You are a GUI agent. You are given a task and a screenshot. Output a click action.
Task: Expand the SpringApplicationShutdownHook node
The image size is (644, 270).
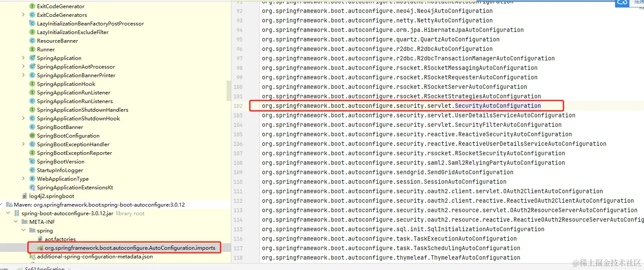click(x=23, y=119)
